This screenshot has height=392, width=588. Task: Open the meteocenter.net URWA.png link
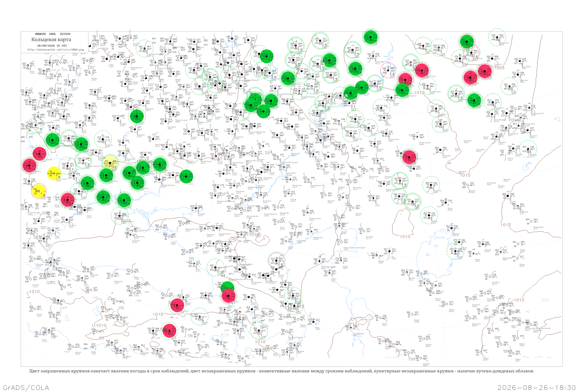click(55, 50)
